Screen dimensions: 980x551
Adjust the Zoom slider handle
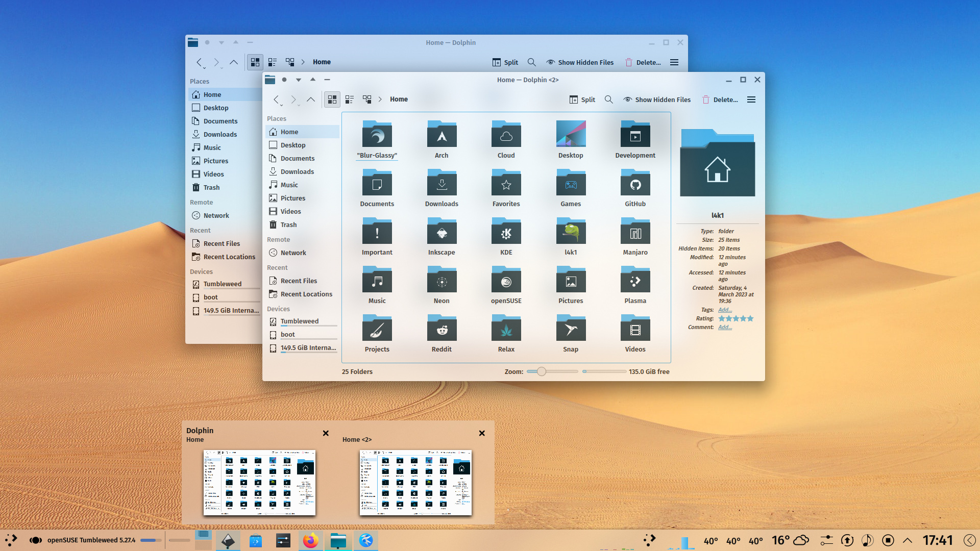click(x=542, y=371)
